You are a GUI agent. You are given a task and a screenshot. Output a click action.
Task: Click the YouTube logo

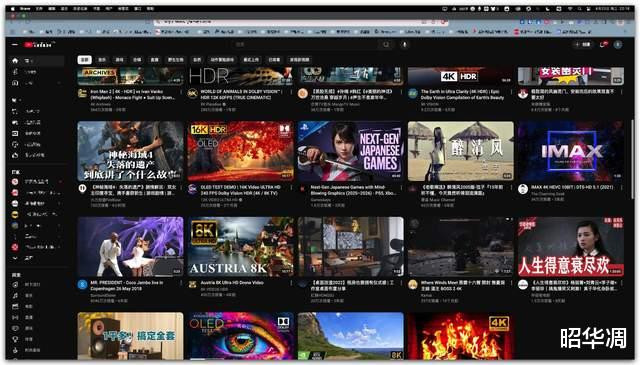tap(39, 45)
